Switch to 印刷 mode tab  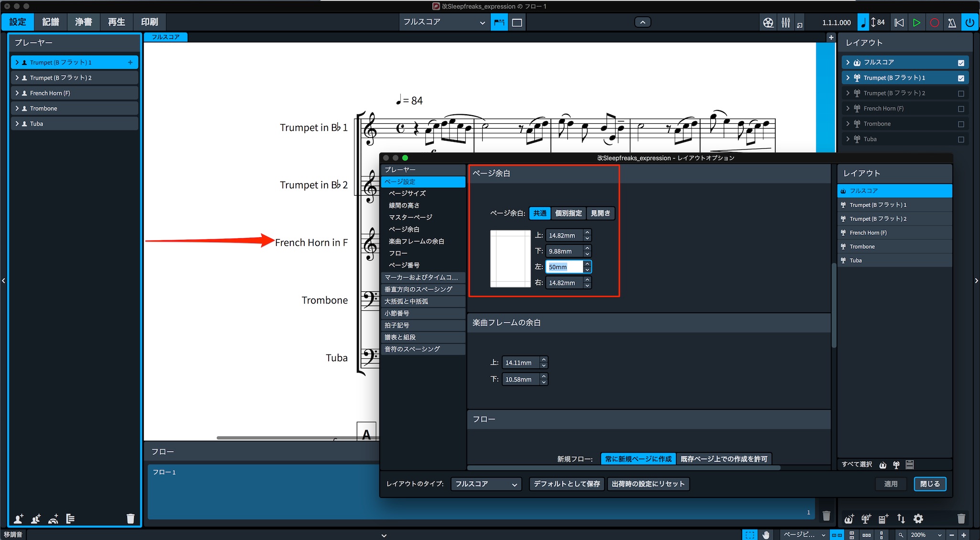pos(149,22)
